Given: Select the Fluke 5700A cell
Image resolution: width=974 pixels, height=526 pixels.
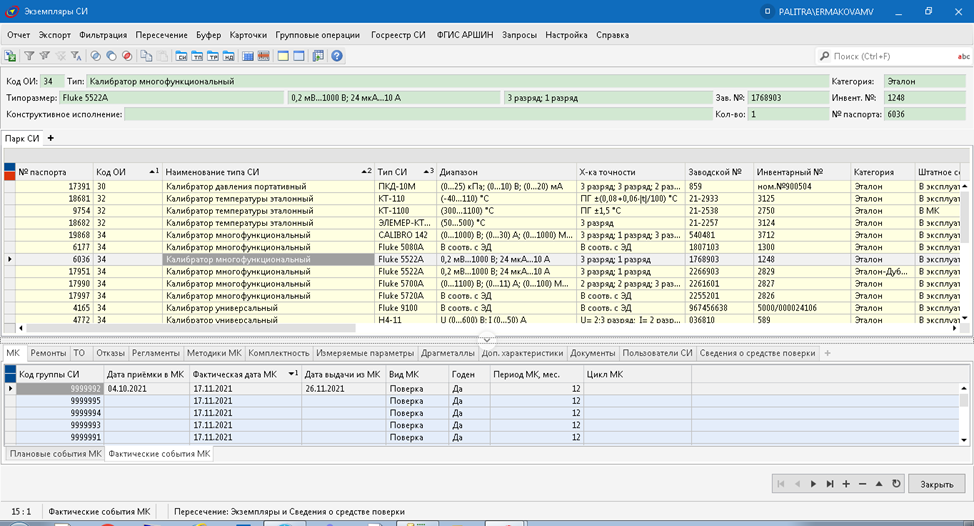Looking at the screenshot, I should 406,283.
